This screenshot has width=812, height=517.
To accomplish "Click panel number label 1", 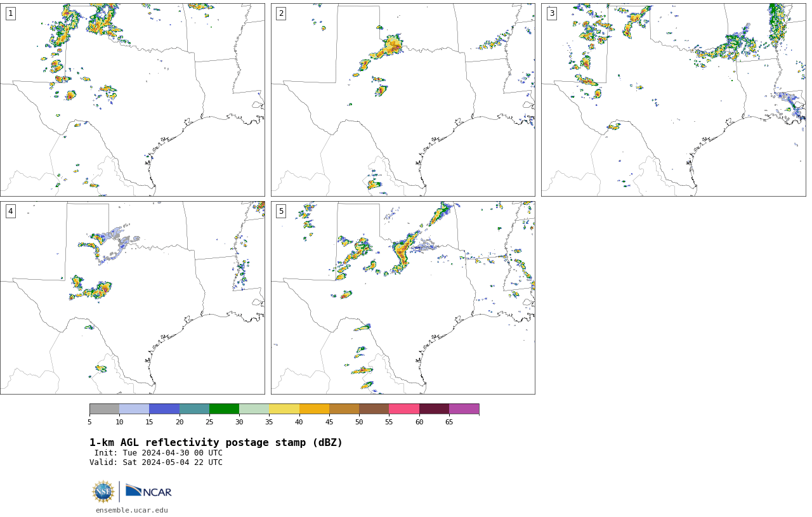I will click(11, 13).
